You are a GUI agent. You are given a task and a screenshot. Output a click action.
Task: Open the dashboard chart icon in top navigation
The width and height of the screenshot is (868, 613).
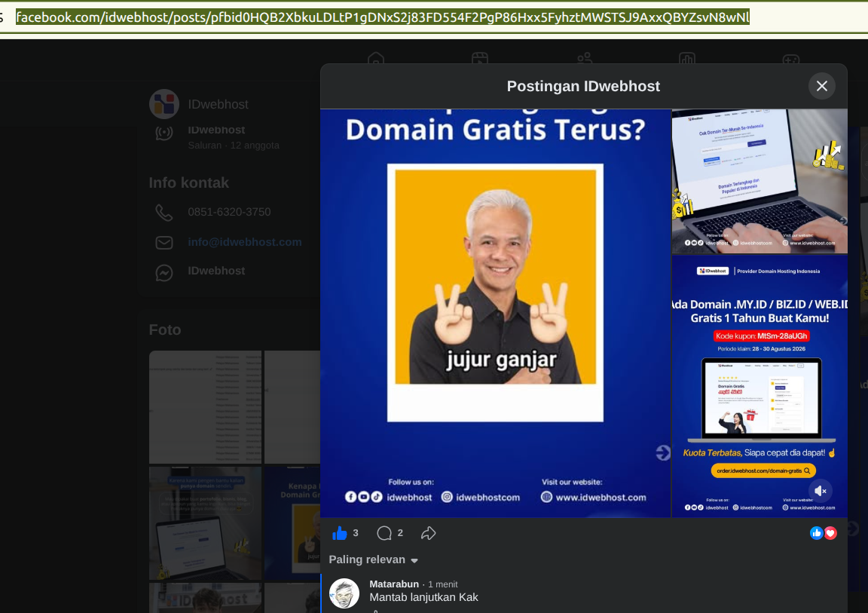pyautogui.click(x=687, y=58)
